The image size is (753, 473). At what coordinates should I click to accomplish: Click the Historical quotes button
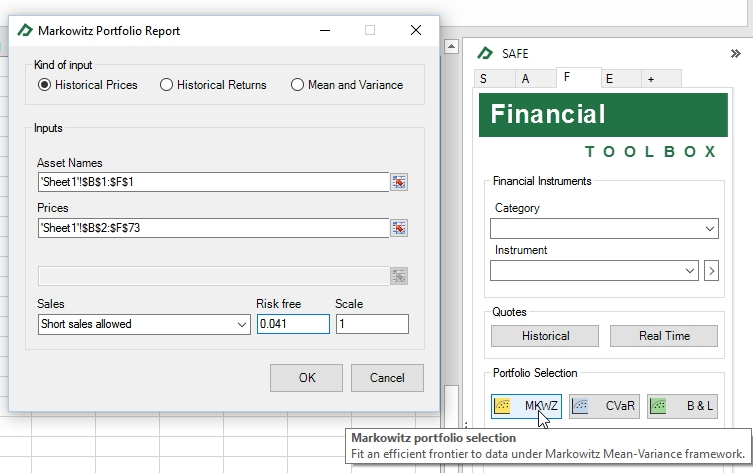(545, 336)
